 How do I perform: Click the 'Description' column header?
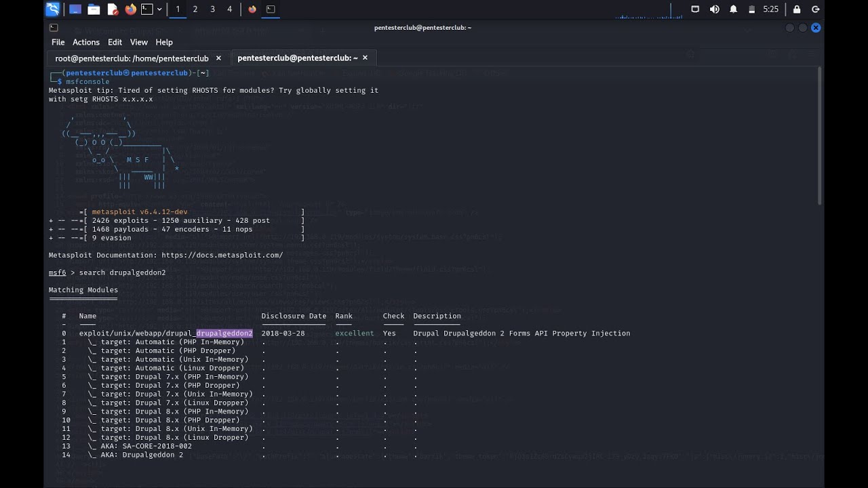point(437,316)
